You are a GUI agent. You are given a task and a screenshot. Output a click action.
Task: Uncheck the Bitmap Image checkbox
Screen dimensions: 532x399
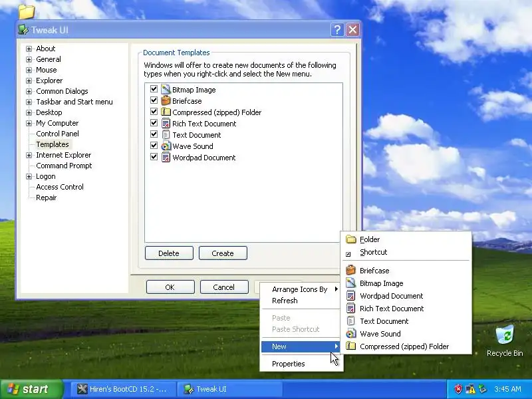tap(154, 89)
